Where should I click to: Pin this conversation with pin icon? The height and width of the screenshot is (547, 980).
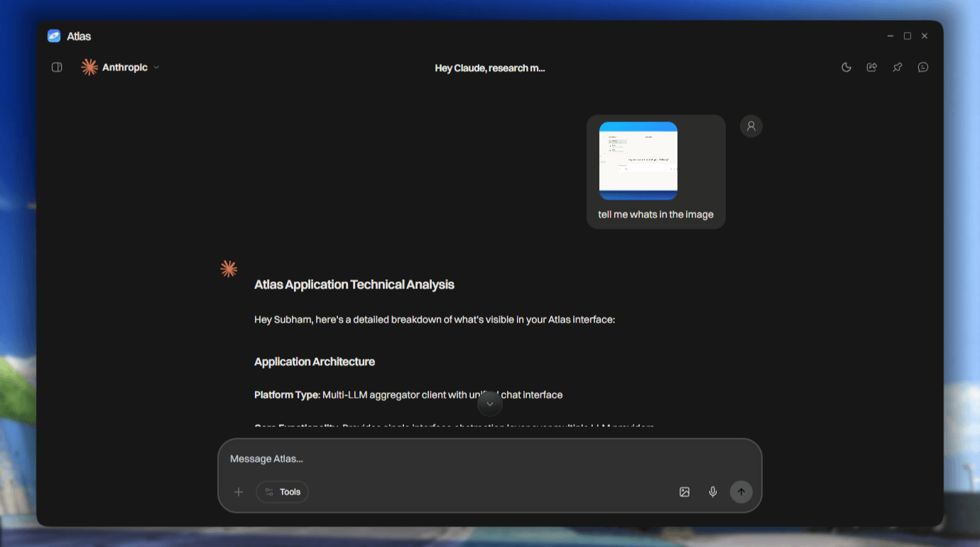tap(898, 67)
